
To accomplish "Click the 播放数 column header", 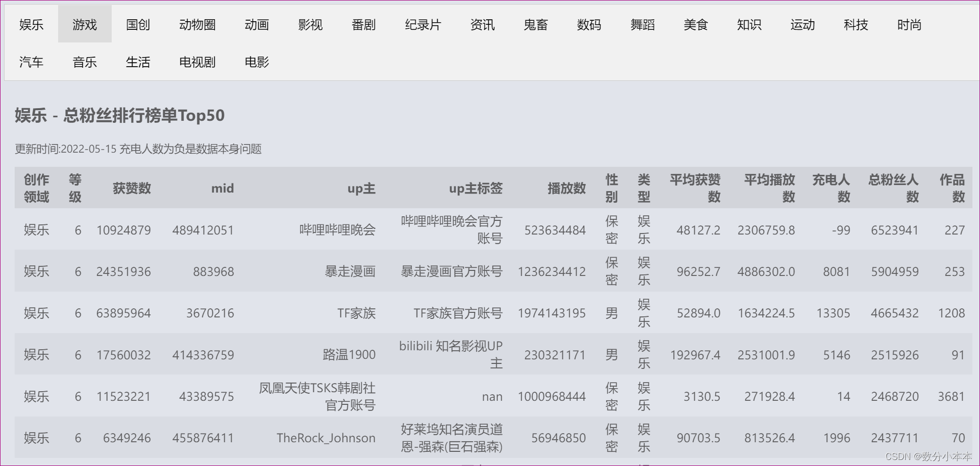I will pyautogui.click(x=567, y=188).
